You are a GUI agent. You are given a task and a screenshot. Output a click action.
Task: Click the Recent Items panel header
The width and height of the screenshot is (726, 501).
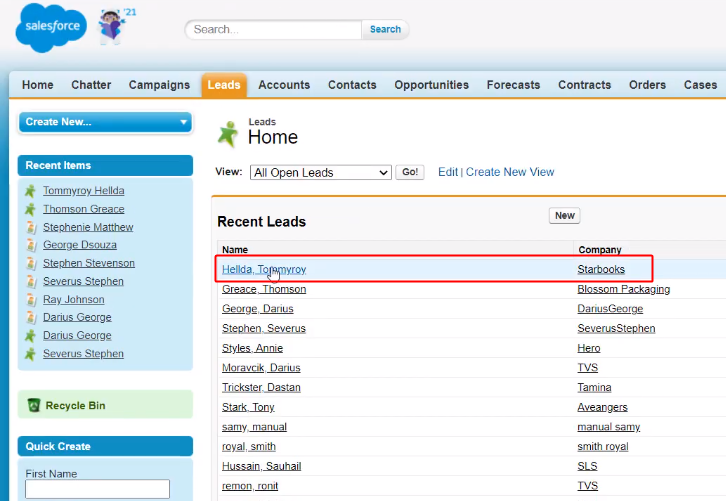pos(106,165)
